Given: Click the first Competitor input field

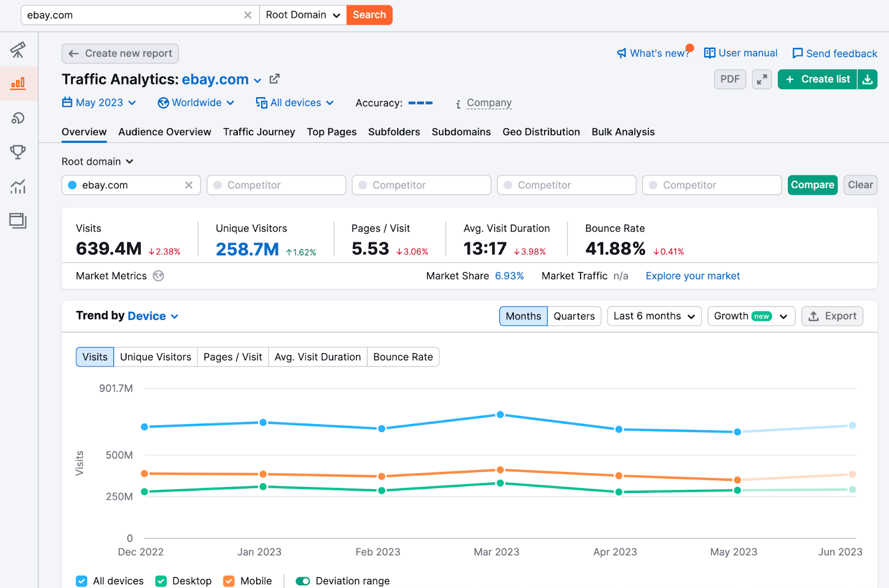Looking at the screenshot, I should point(276,185).
